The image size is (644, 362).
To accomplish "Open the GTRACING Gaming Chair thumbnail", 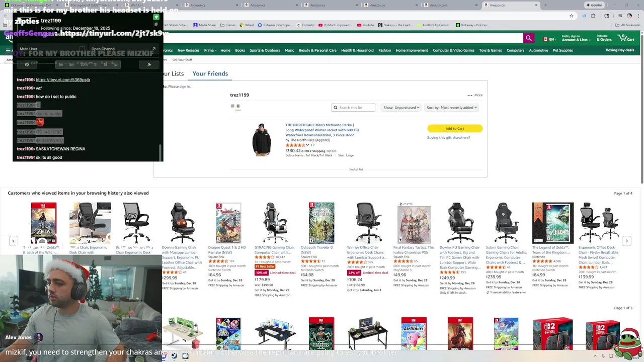I will click(x=275, y=223).
